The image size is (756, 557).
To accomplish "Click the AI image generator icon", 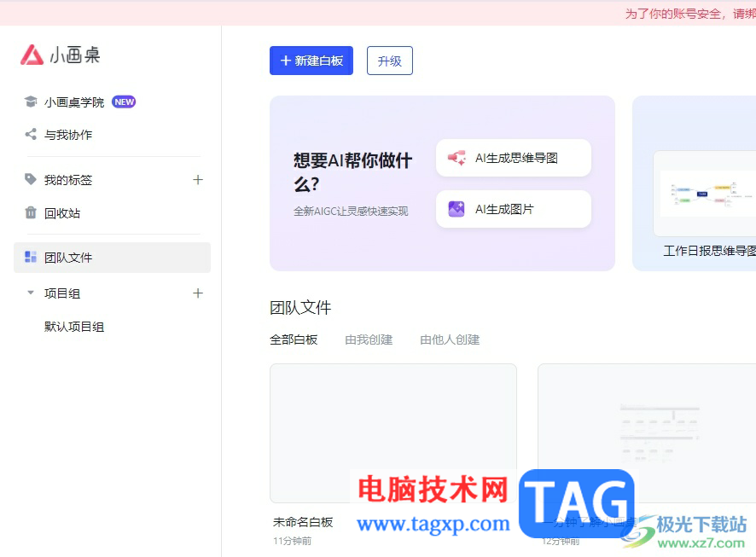I will click(457, 209).
